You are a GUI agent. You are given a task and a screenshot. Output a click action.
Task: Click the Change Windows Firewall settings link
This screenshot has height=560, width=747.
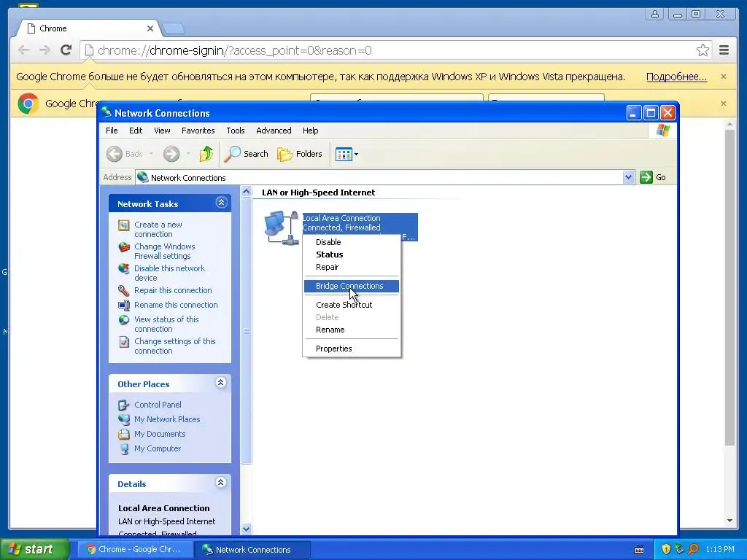pos(164,251)
